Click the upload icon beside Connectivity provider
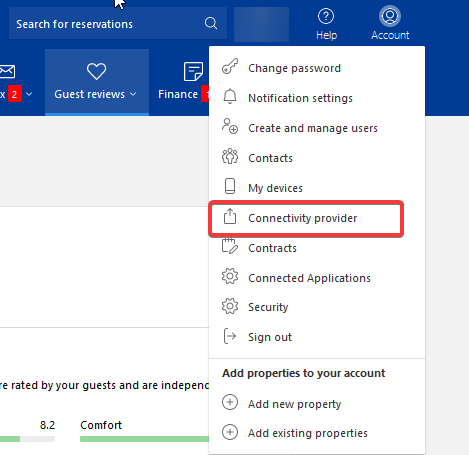The width and height of the screenshot is (469, 455). point(230,216)
